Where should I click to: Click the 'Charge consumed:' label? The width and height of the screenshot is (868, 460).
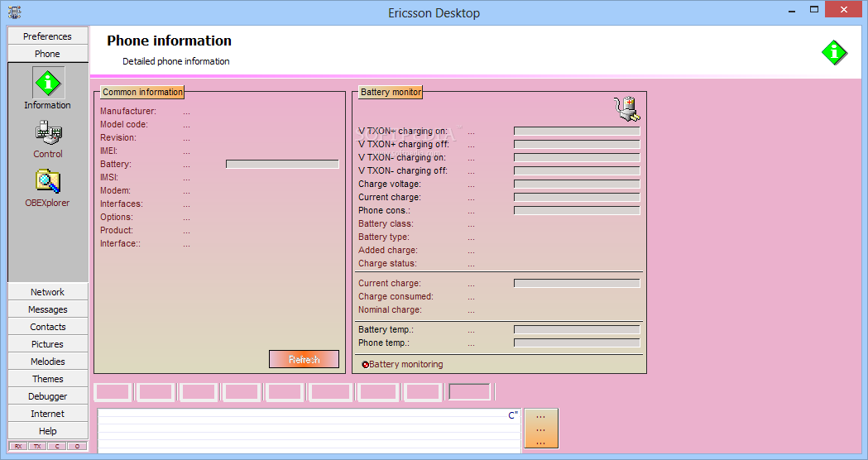coord(396,297)
